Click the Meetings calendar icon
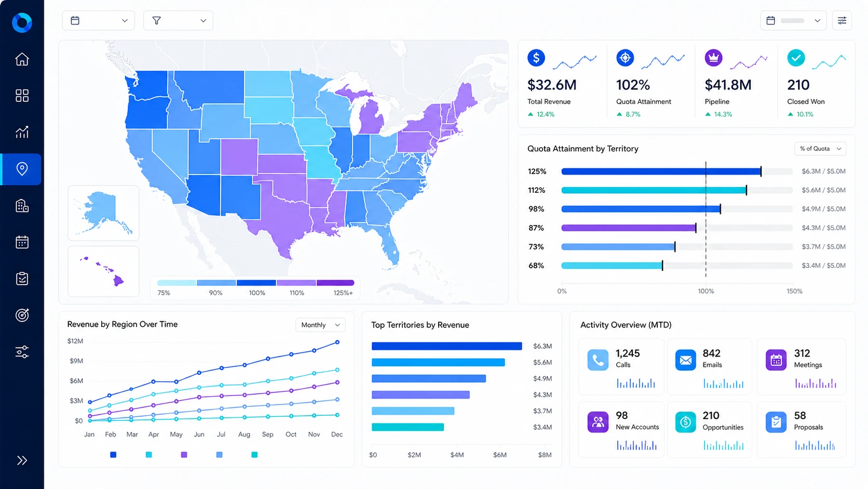 click(x=776, y=360)
